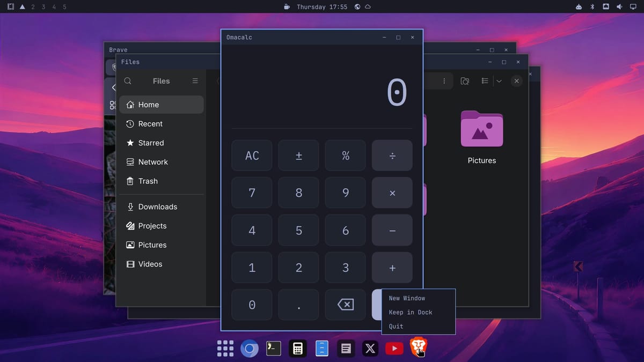Tap the + plus key in Omacalc

pyautogui.click(x=392, y=268)
